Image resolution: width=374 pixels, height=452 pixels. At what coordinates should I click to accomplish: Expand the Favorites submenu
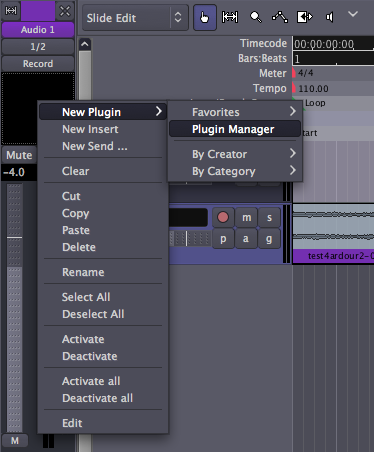235,112
